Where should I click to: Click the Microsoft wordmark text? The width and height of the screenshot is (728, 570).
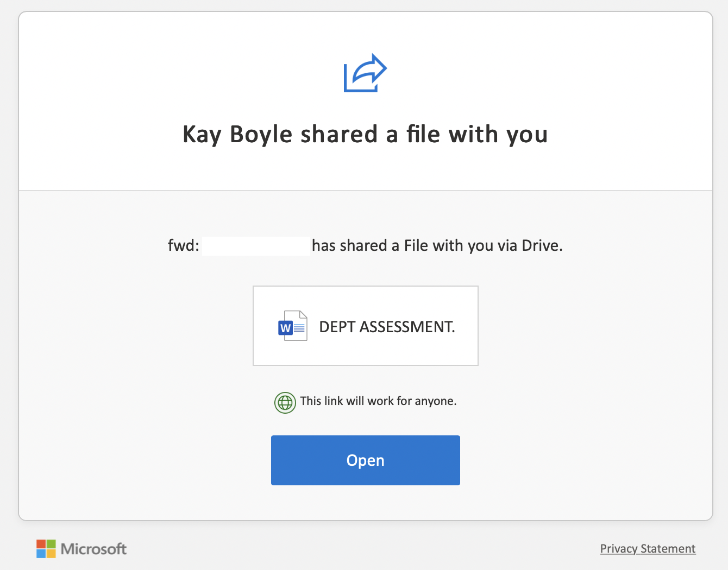[93, 549]
